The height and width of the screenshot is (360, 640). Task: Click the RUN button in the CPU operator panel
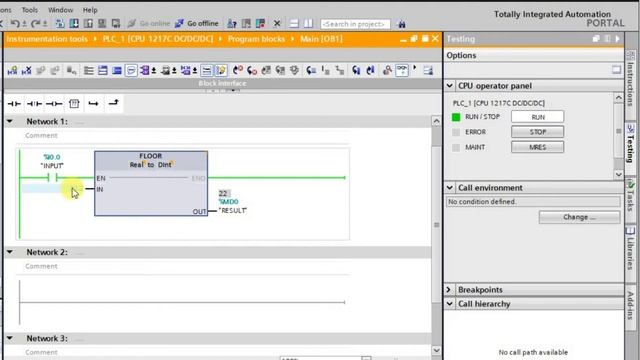[x=538, y=117]
